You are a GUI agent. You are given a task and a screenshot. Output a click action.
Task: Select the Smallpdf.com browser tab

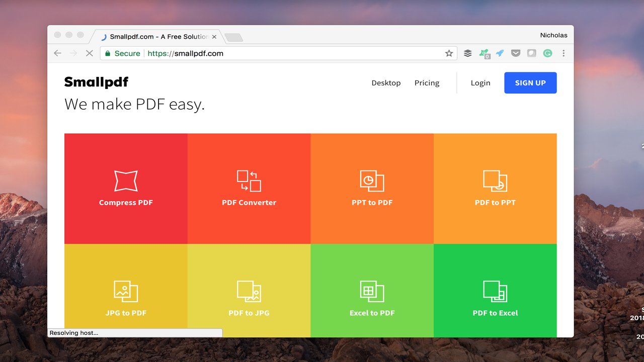[x=156, y=37]
